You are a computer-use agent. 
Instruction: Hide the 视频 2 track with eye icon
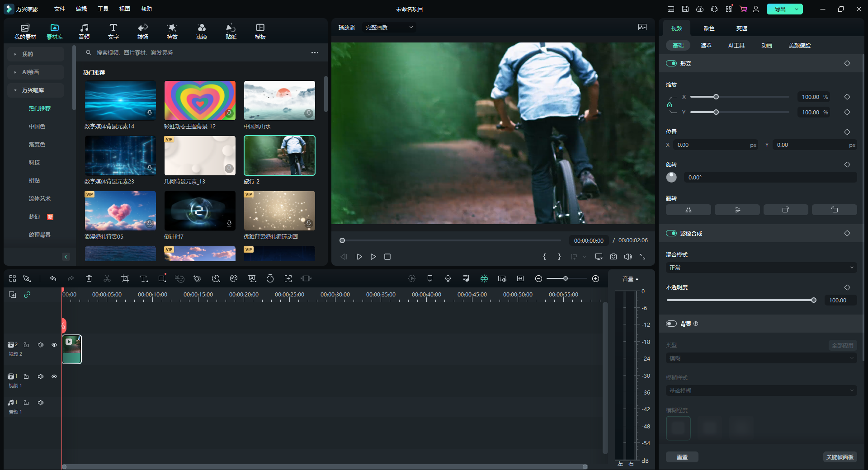54,345
